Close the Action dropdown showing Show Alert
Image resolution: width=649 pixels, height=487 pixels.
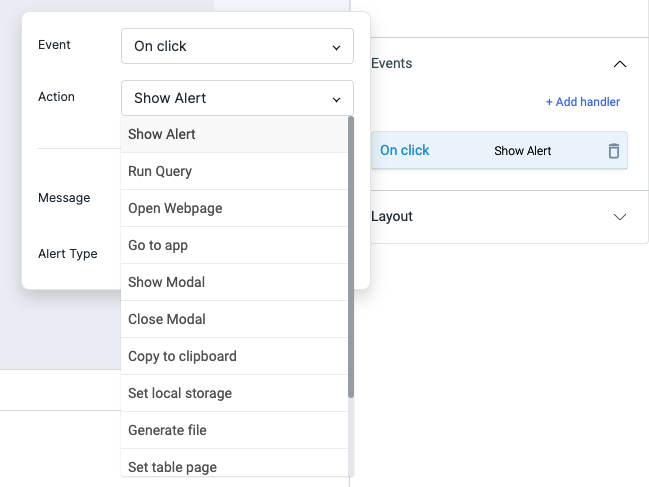click(x=237, y=98)
